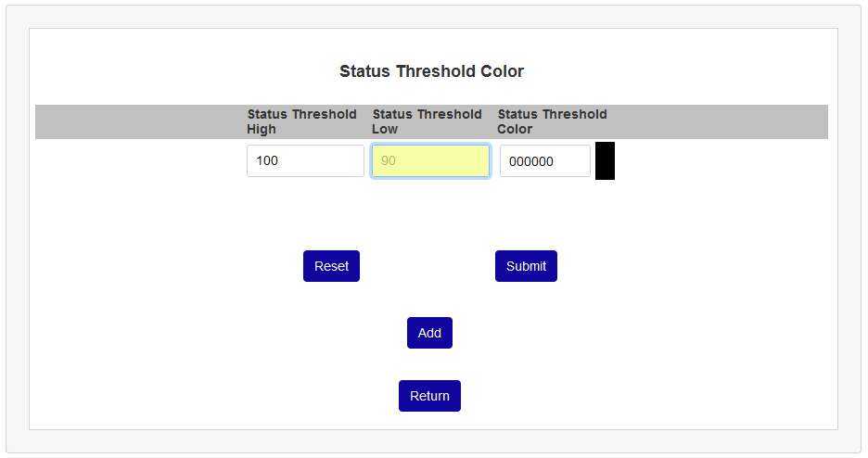868x458 pixels.
Task: Click the black color swatch
Action: [x=605, y=160]
